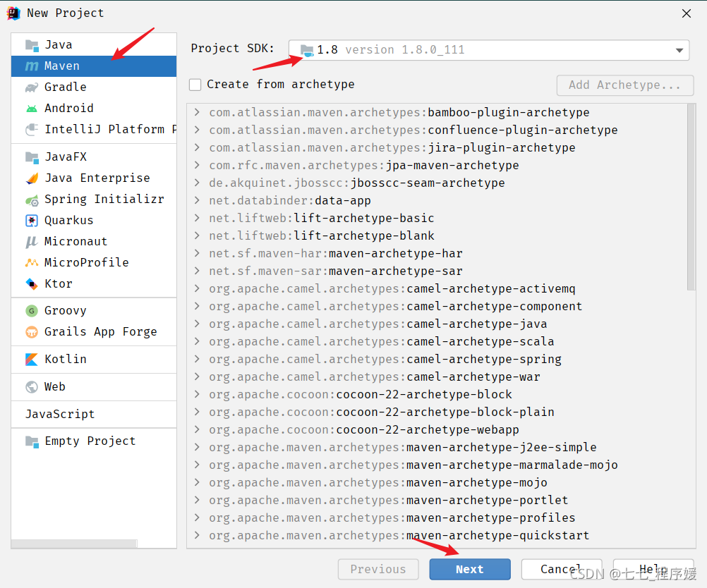Select maven-archetype-mojo row text
The height and width of the screenshot is (588, 707).
click(378, 482)
